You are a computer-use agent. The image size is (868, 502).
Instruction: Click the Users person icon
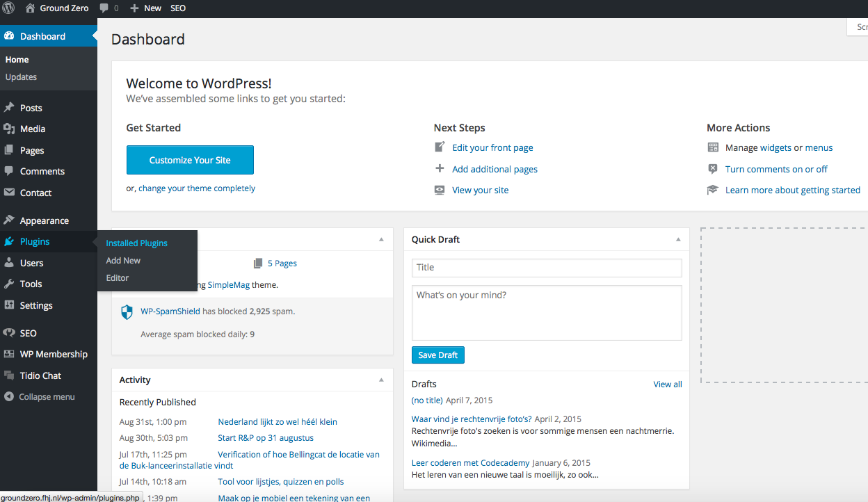9,263
